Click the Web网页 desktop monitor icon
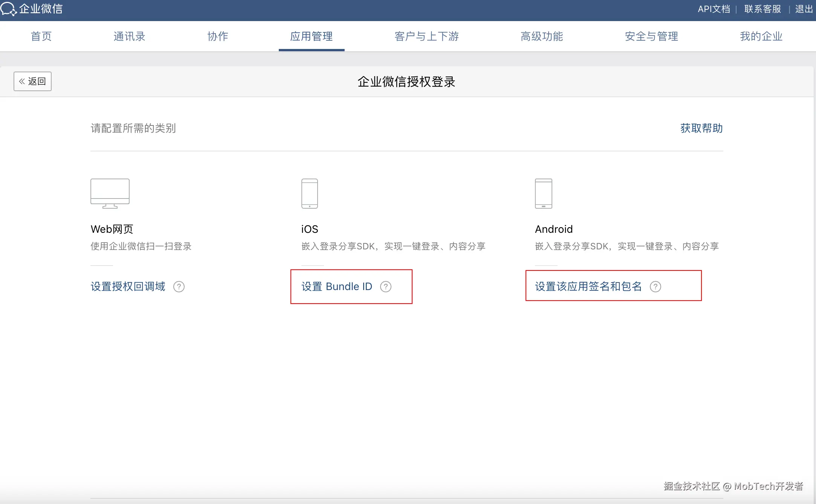 pyautogui.click(x=110, y=193)
